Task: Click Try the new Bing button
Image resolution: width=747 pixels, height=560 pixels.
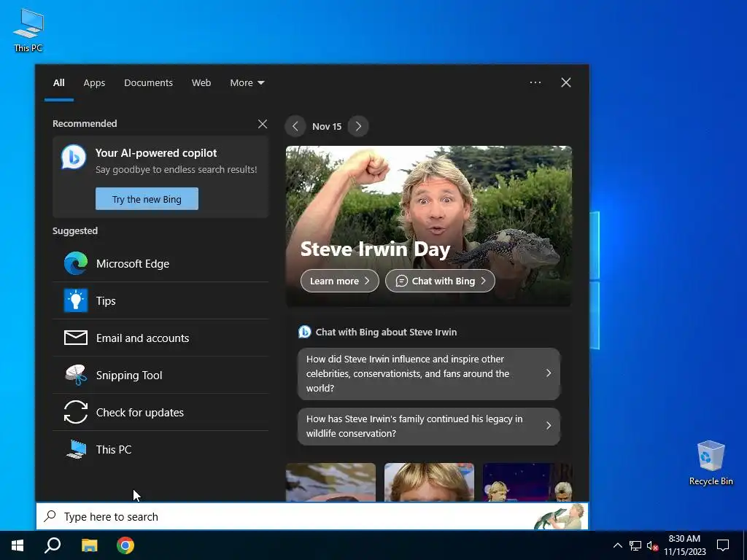Action: pyautogui.click(x=147, y=198)
